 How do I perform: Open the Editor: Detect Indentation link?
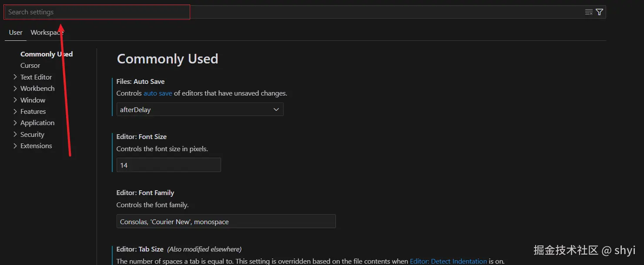click(448, 261)
